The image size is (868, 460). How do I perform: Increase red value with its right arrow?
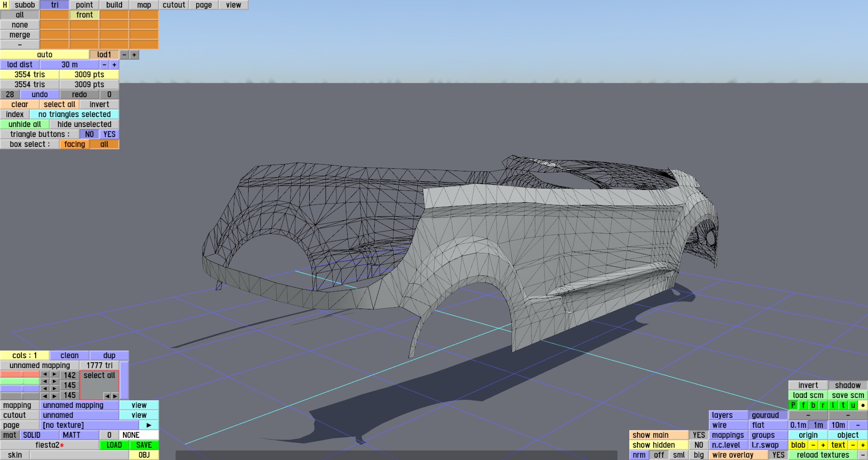pos(55,375)
